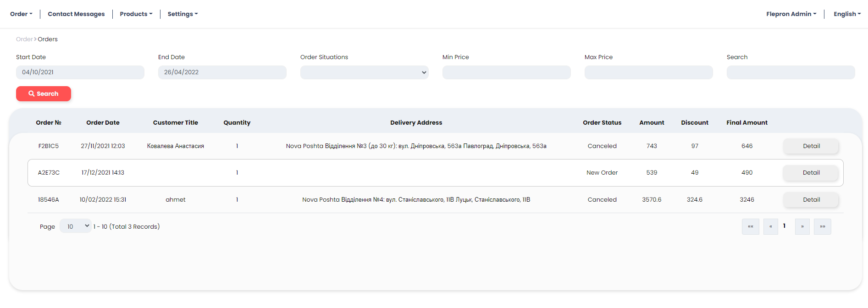Viewport: 868px width, 308px height.
Task: Click the Павлоград delivery address
Action: [416, 146]
